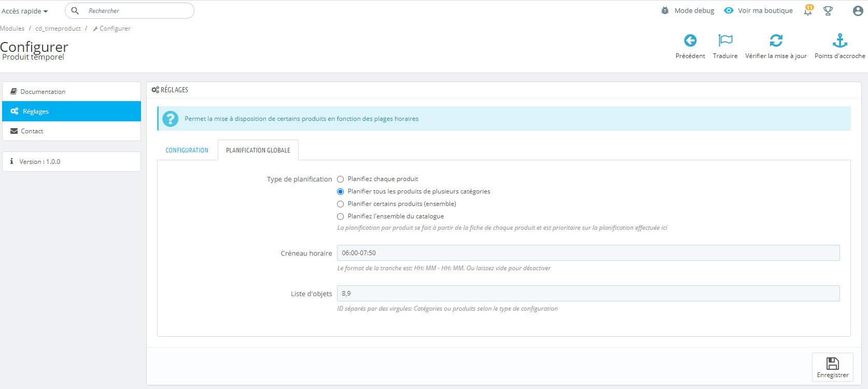The height and width of the screenshot is (389, 868).
Task: Click the ID séparés par des virgules hint
Action: click(447, 309)
